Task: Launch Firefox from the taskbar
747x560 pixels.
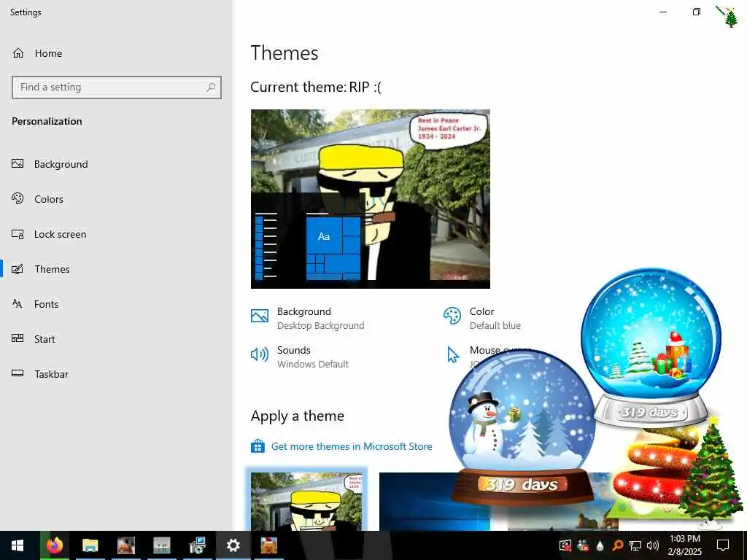Action: coord(54,545)
